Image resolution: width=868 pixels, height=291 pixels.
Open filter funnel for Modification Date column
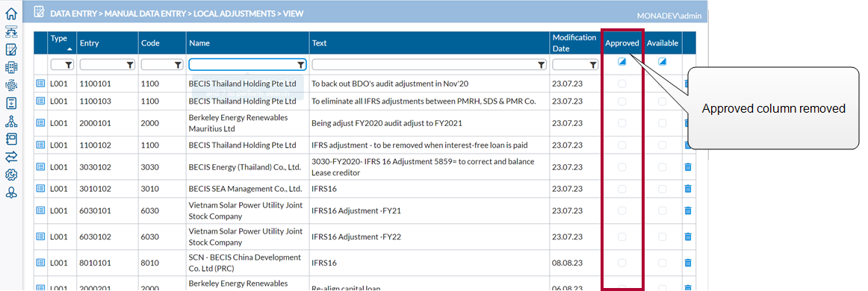pos(593,65)
